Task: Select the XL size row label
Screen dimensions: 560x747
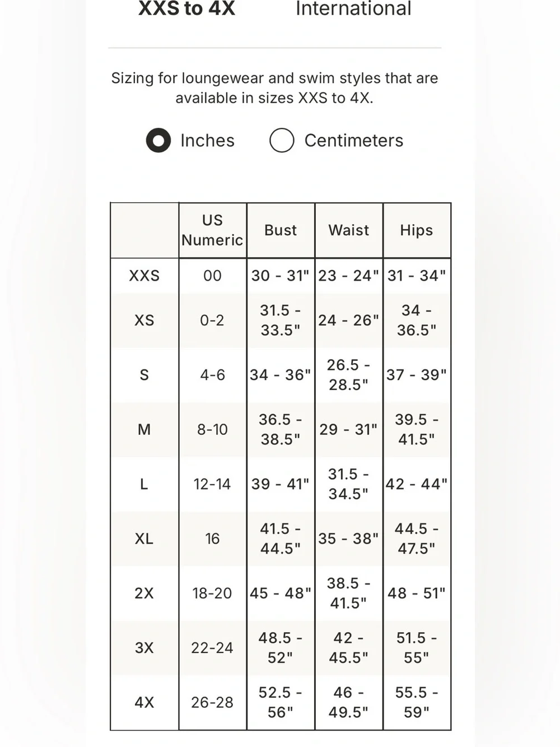Action: point(144,539)
